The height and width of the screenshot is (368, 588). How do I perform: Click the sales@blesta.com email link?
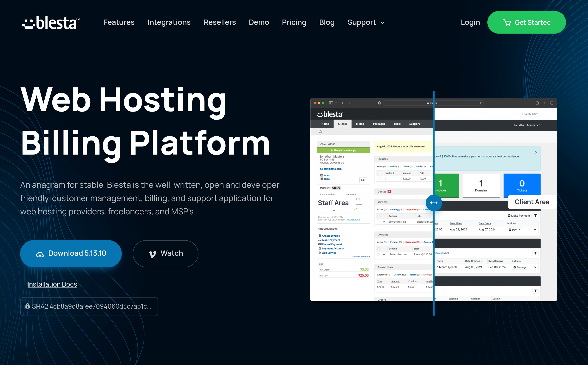tap(331, 169)
